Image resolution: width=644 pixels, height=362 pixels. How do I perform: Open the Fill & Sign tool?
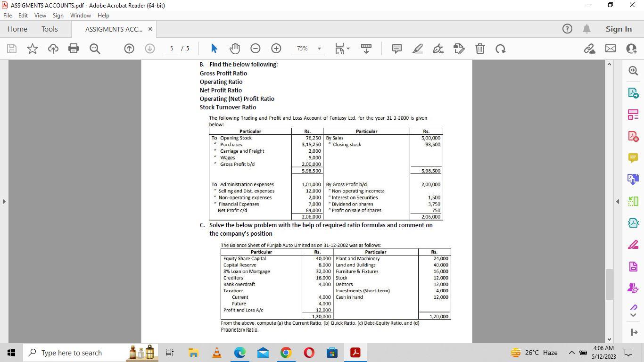point(460,49)
